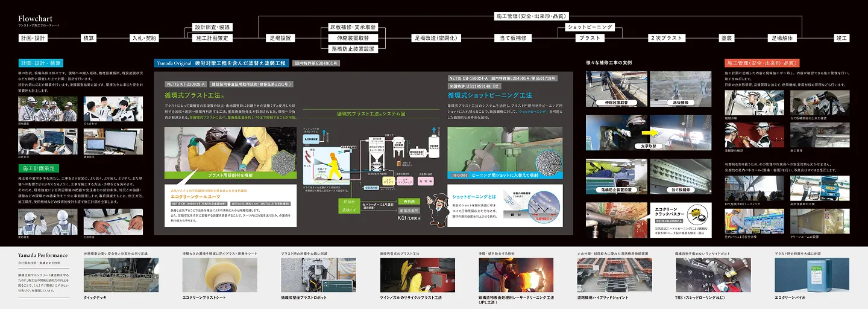Open the レーザークリーニング工法 thumbnail
Image resolution: width=868 pixels, height=309 pixels.
point(515,275)
